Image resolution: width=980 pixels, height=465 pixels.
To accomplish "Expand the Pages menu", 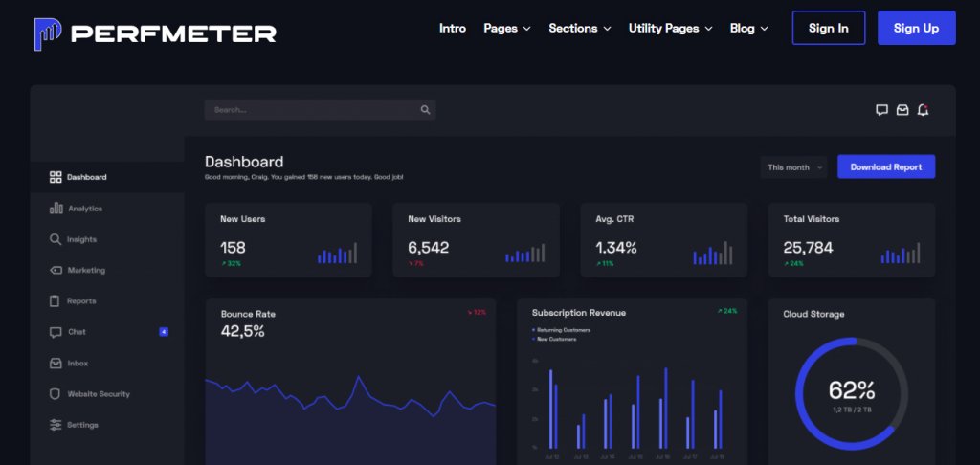I will click(x=507, y=28).
